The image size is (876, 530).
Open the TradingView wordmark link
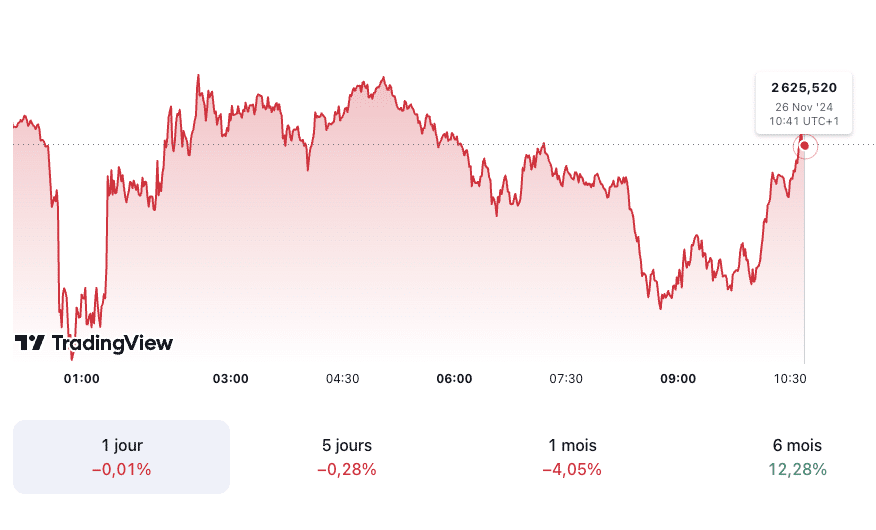point(112,343)
